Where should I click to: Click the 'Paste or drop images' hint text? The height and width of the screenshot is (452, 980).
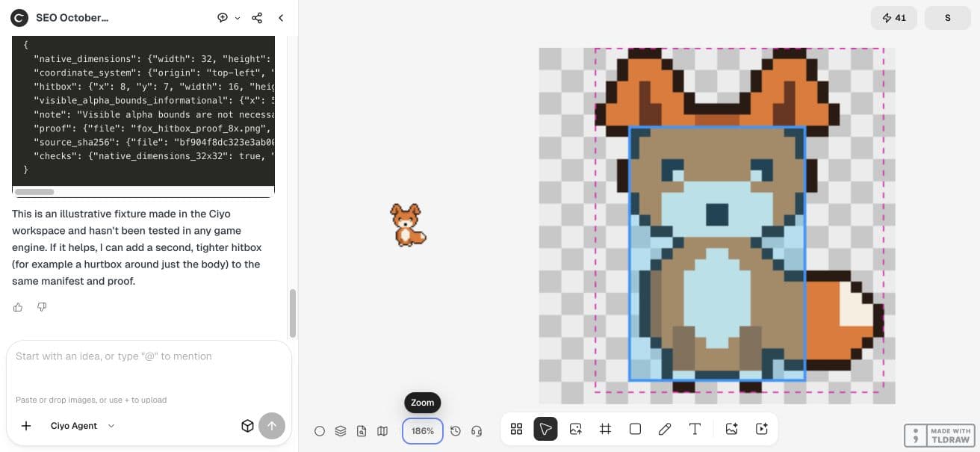(91, 400)
